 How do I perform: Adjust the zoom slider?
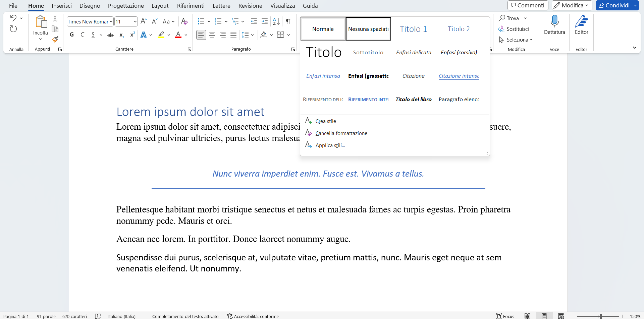tap(600, 316)
